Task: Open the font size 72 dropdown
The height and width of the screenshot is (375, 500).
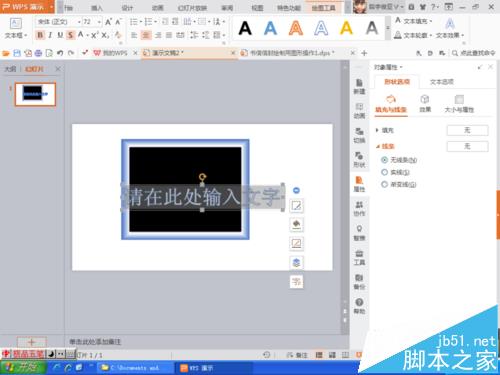Action: point(99,22)
